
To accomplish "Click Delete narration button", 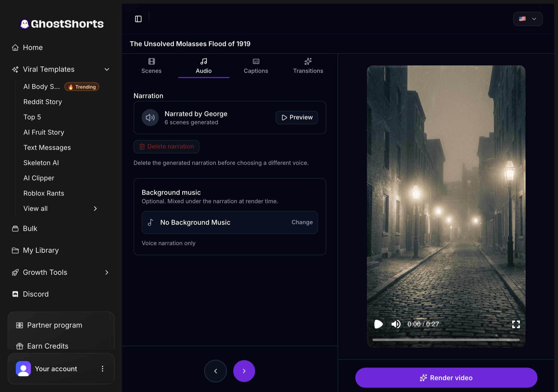I will [x=166, y=146].
